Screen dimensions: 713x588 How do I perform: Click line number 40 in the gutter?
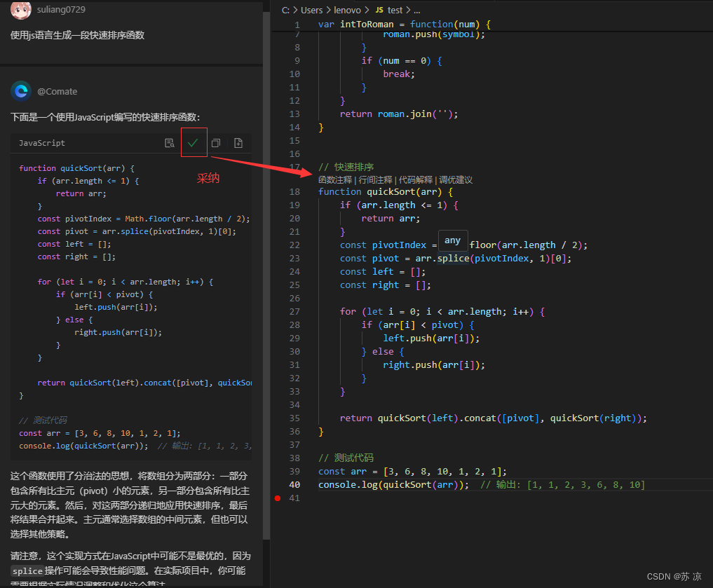(294, 485)
